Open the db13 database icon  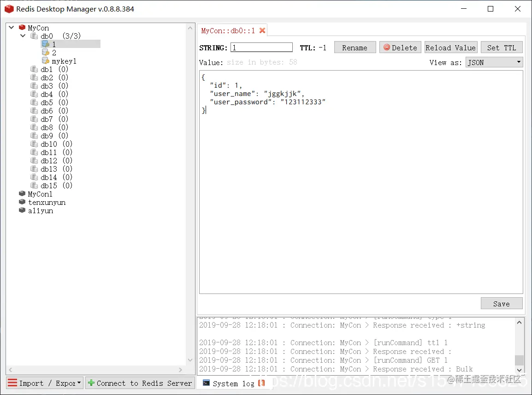tap(34, 169)
